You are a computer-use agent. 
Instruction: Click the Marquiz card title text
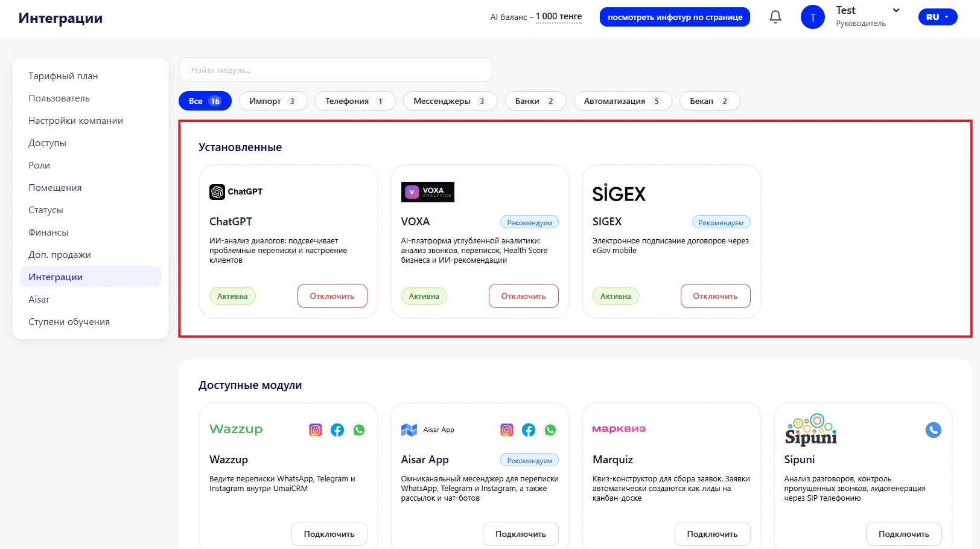pyautogui.click(x=612, y=460)
